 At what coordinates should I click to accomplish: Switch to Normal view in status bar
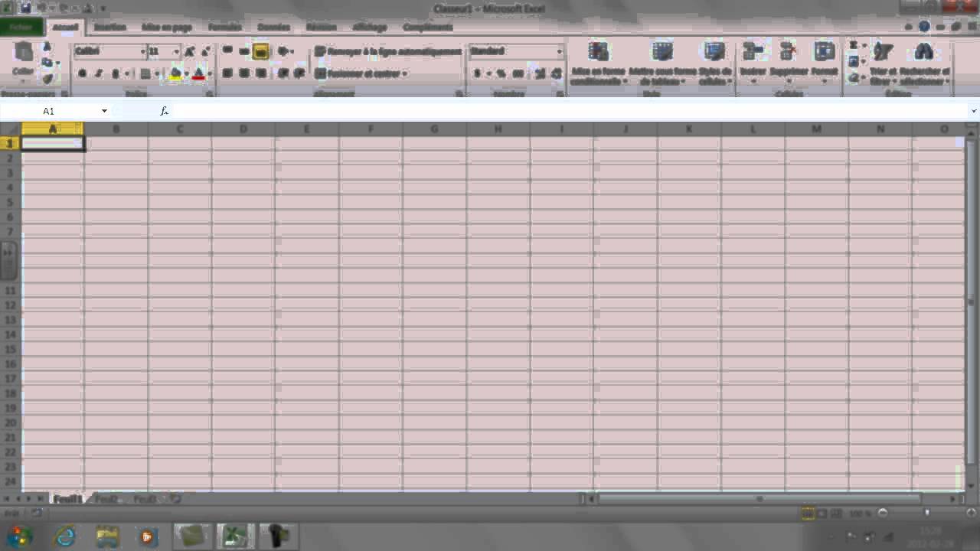pyautogui.click(x=808, y=514)
